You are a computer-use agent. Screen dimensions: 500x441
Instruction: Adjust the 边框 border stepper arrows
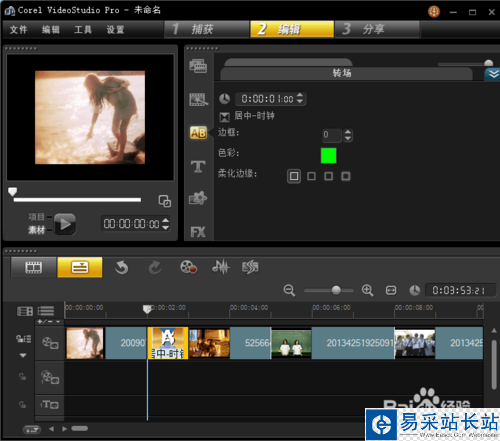click(348, 135)
